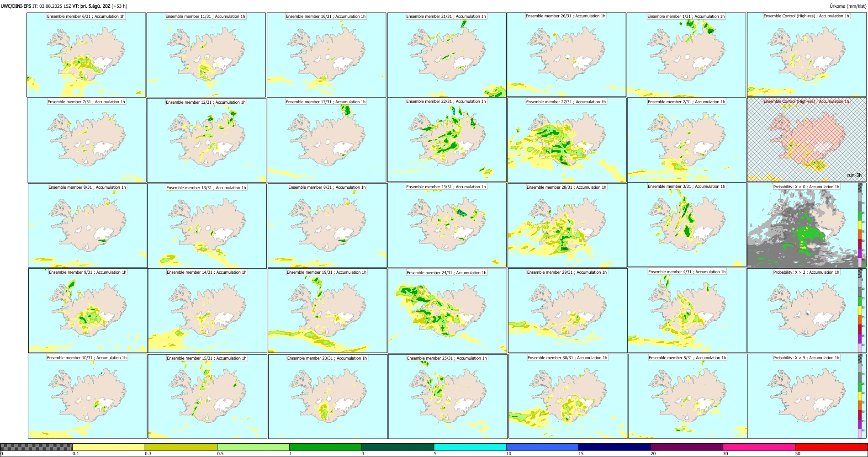This screenshot has width=868, height=457.
Task: Click the Ensemble member 10/31 title label
Action: click(87, 358)
